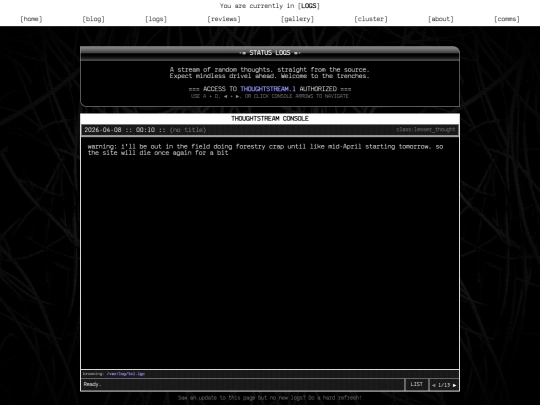The image size is (540, 405).
Task: Open the [logs] section
Action: pyautogui.click(x=156, y=19)
